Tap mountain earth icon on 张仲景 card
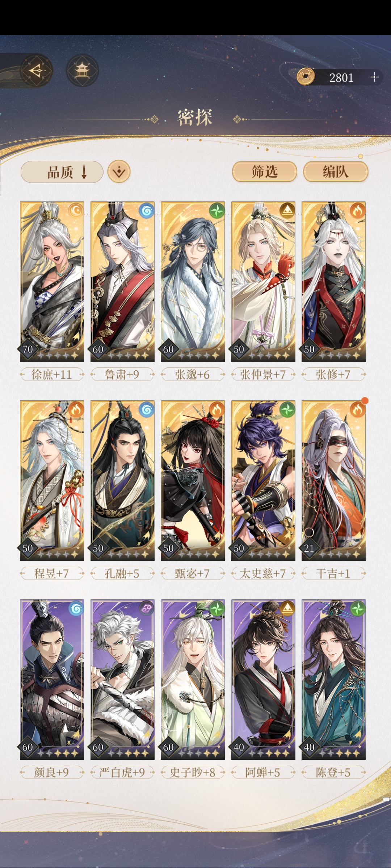The image size is (391, 868). point(287,210)
